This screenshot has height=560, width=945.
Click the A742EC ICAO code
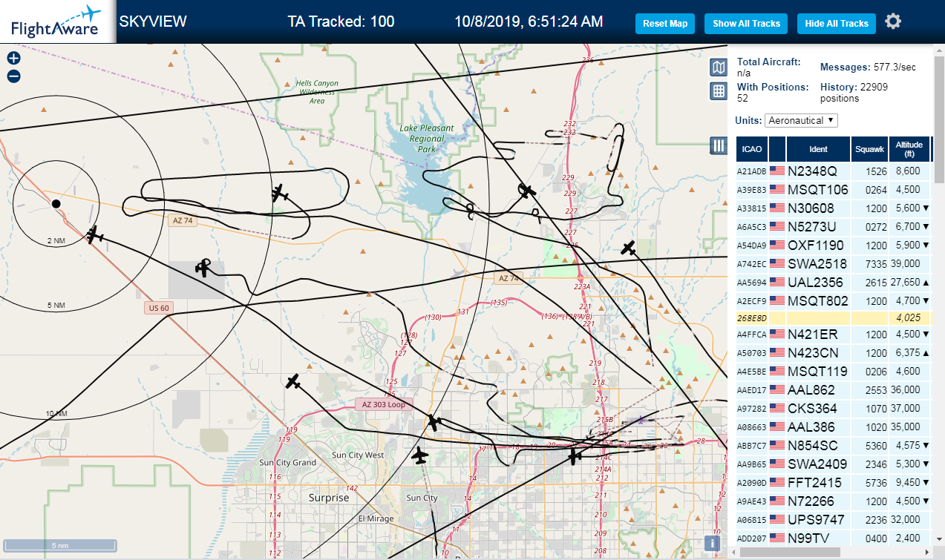(751, 263)
